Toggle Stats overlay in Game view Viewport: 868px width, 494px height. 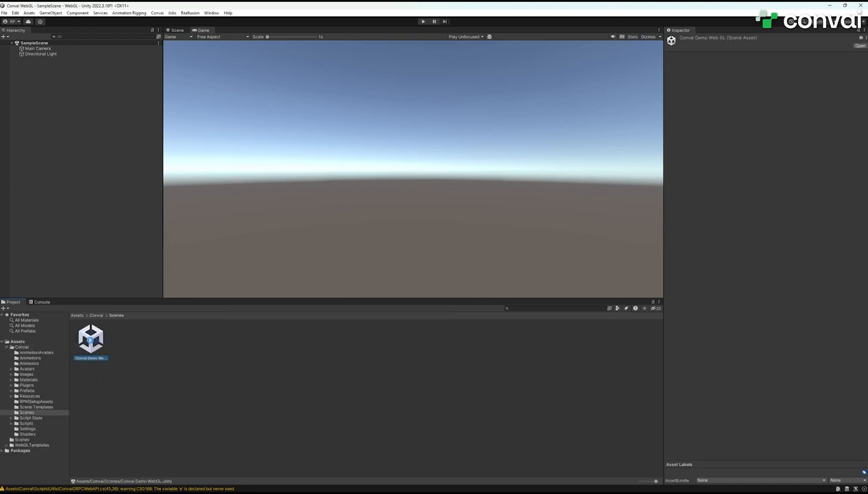point(632,37)
